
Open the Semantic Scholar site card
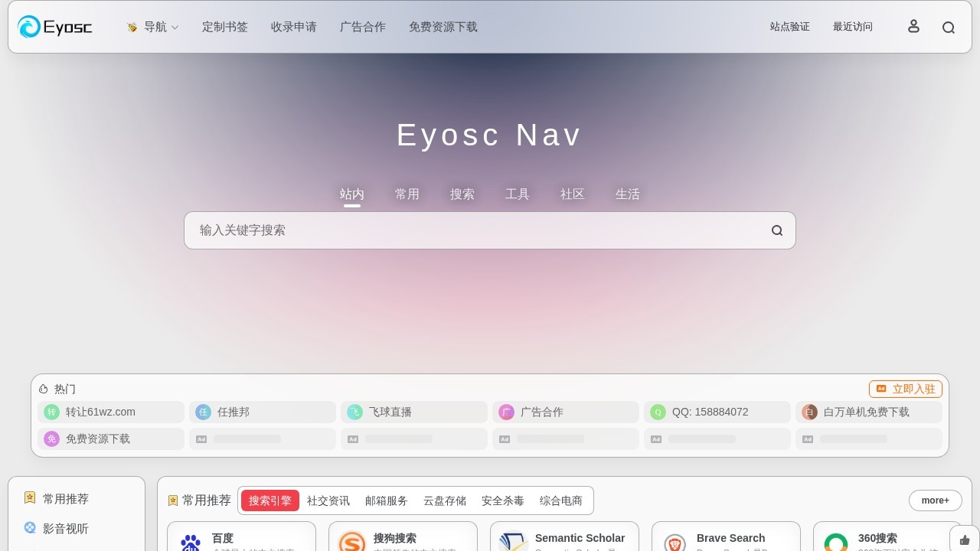[564, 536]
